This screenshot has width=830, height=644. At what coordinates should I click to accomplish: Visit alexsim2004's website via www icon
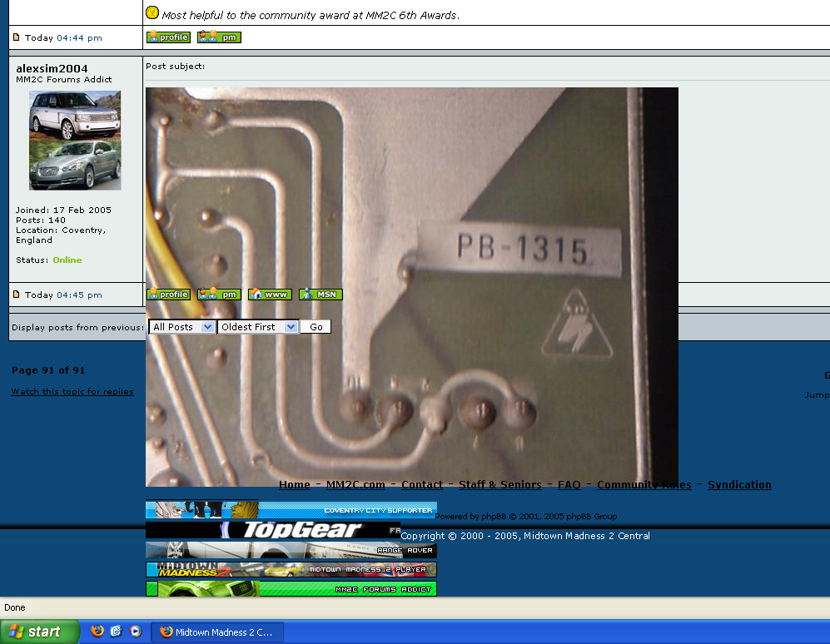coord(270,295)
